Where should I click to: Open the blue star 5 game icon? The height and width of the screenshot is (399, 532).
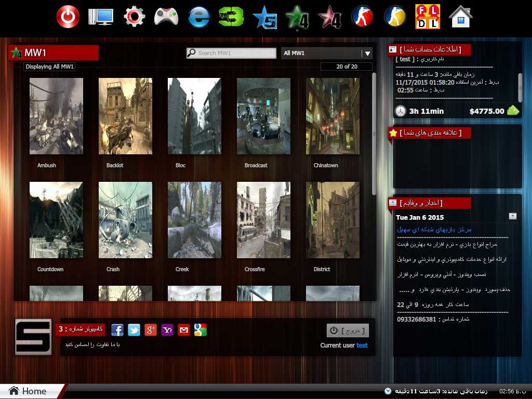264,17
